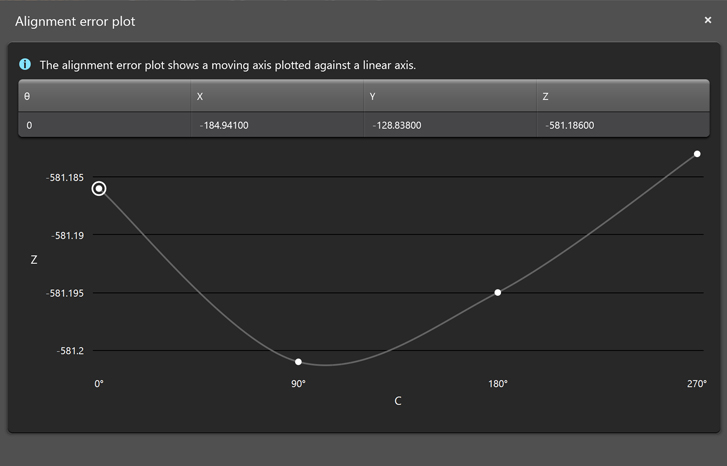
Task: Select the highlighted data point at 0°
Action: tap(99, 188)
